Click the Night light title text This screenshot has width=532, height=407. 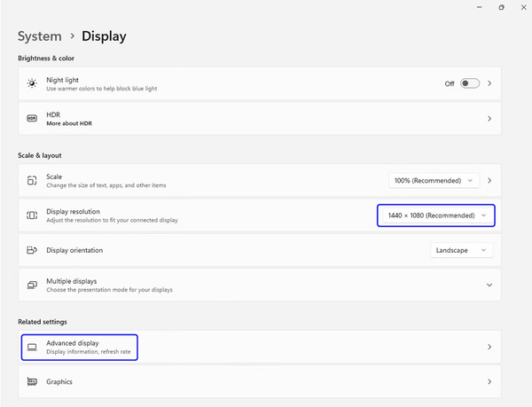tap(62, 80)
